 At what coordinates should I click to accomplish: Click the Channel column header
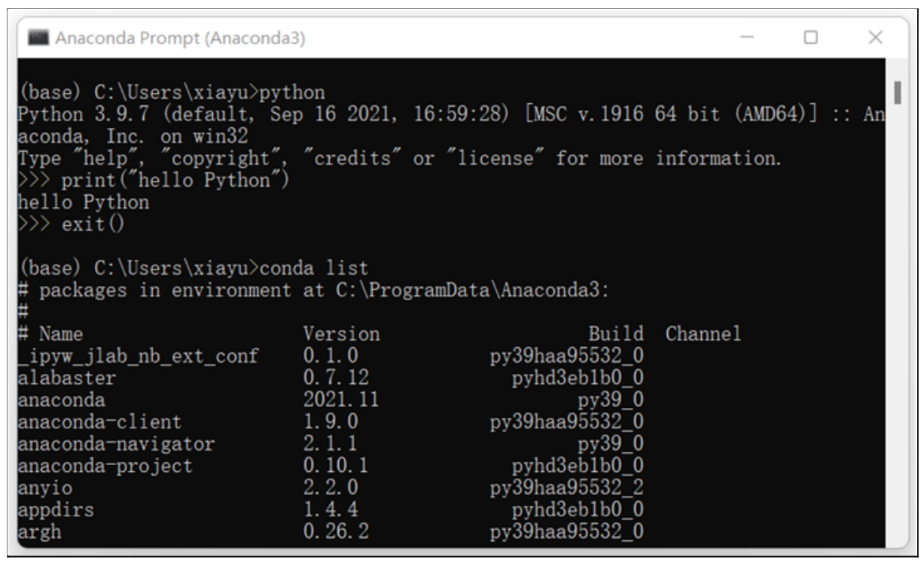703,333
